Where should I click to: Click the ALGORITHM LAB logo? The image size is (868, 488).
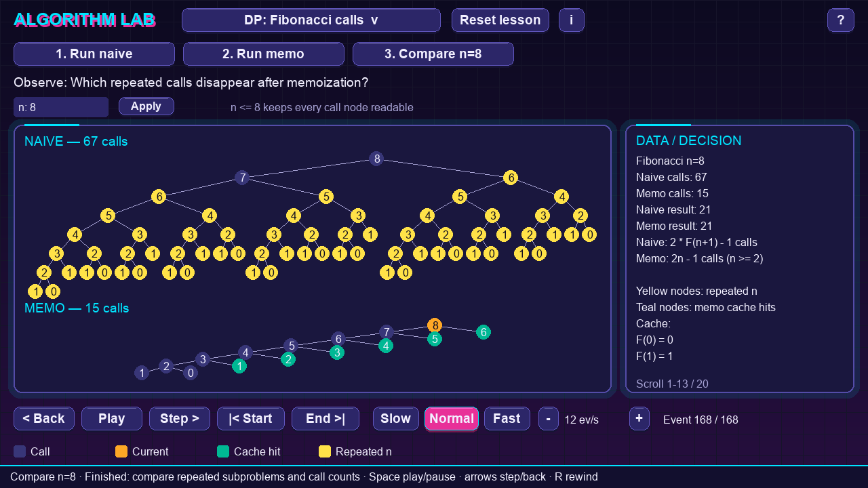click(x=85, y=20)
